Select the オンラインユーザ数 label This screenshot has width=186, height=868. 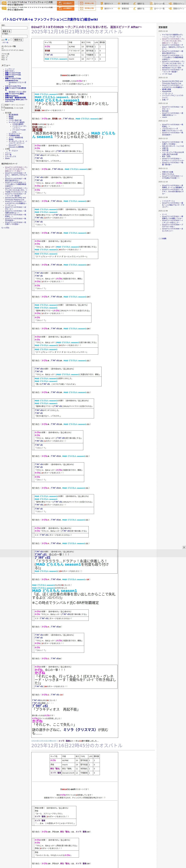point(8,46)
